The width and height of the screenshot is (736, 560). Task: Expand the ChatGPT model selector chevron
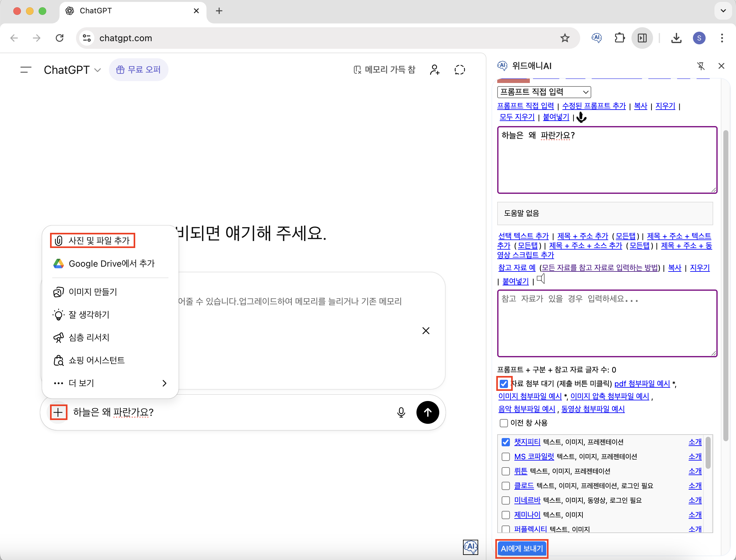tap(97, 70)
